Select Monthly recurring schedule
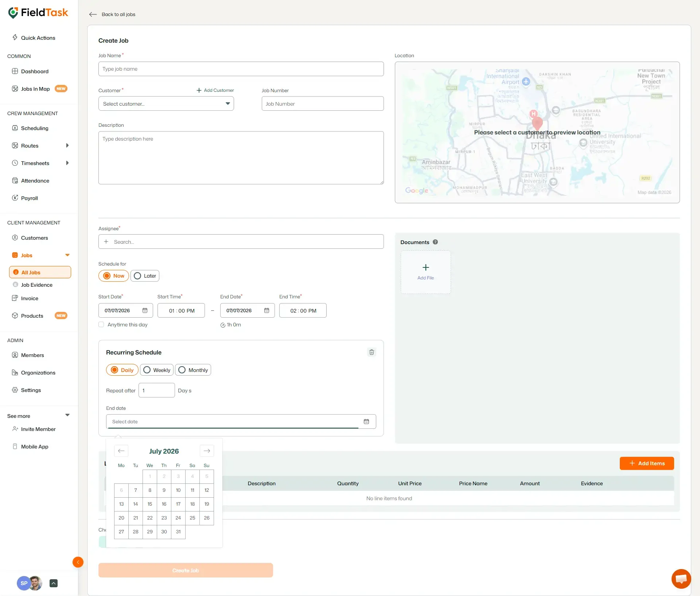Viewport: 700px width, 596px height. tap(193, 370)
